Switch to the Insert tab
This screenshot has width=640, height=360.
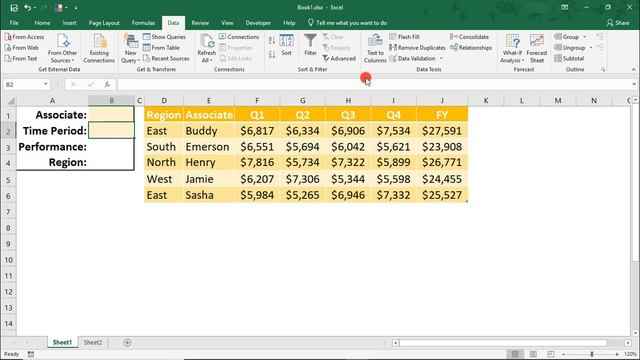pyautogui.click(x=69, y=23)
